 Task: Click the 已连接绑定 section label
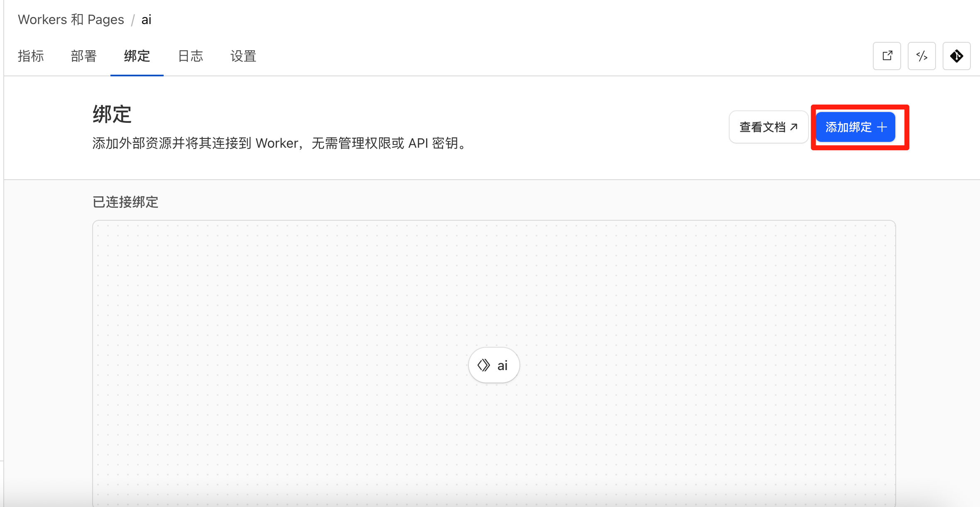(x=125, y=202)
